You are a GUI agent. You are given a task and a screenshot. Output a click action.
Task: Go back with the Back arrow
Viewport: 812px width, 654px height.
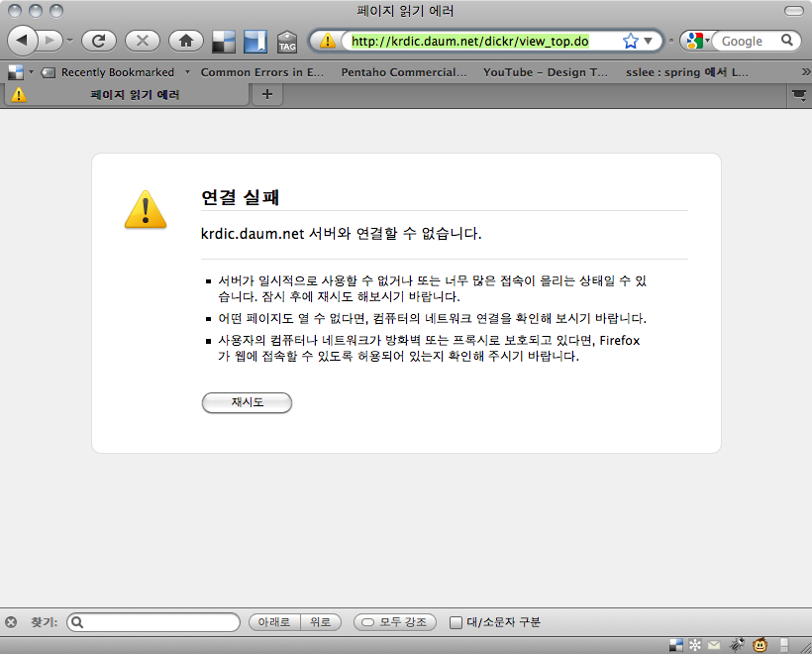pos(22,41)
